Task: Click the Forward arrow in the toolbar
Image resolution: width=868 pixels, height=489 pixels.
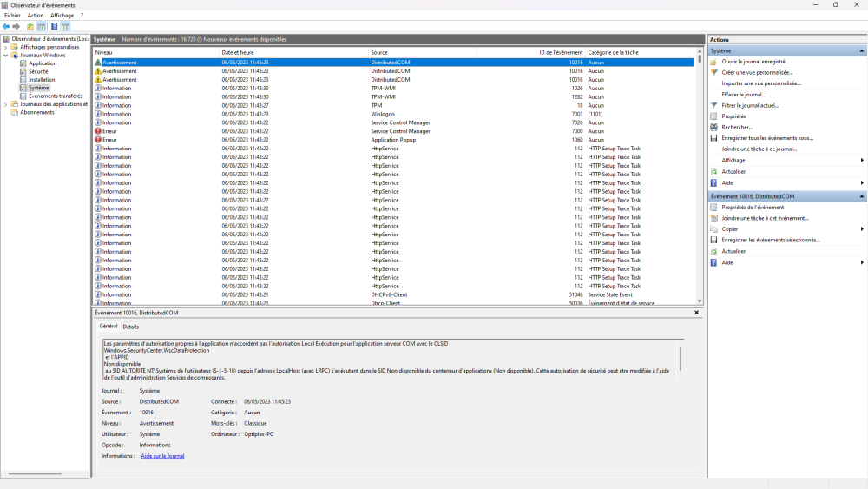Action: click(16, 27)
